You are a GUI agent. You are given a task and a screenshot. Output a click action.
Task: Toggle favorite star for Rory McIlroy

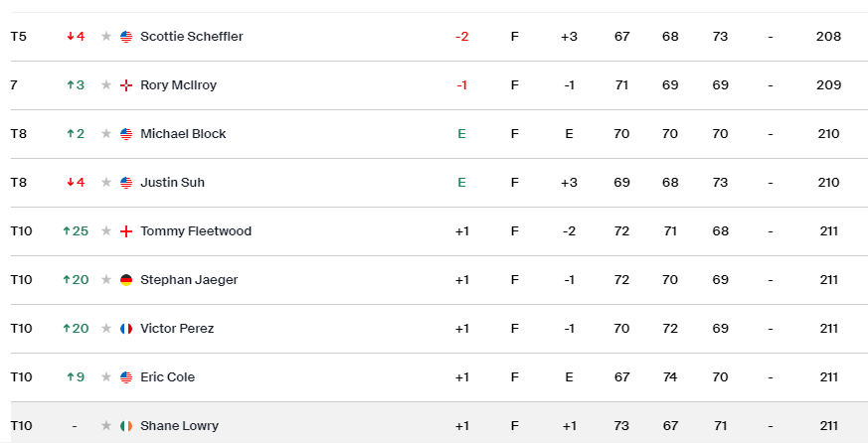(106, 85)
